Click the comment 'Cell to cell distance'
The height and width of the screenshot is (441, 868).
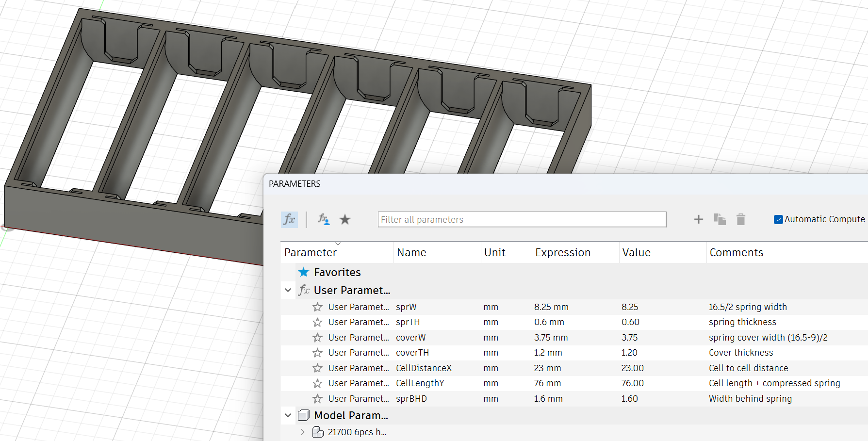point(749,368)
